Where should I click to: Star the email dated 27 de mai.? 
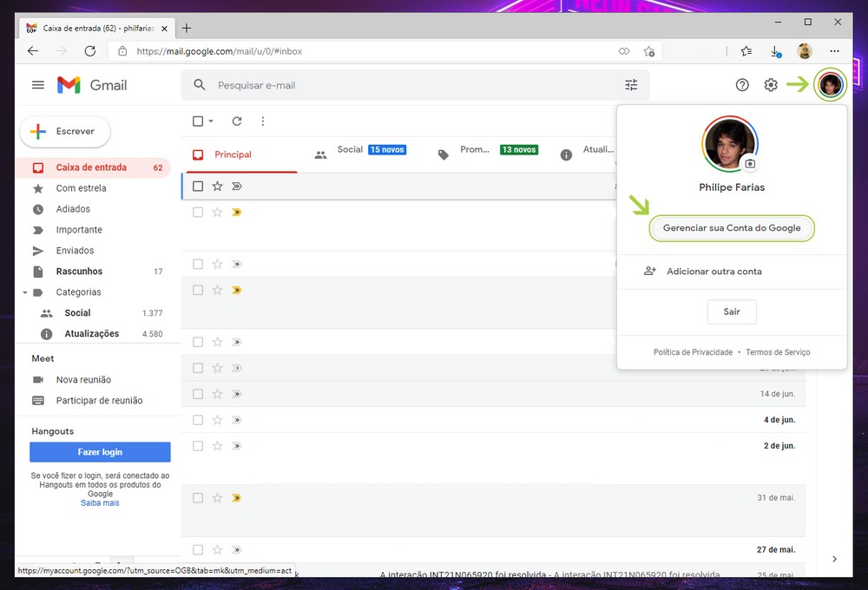pyautogui.click(x=217, y=549)
